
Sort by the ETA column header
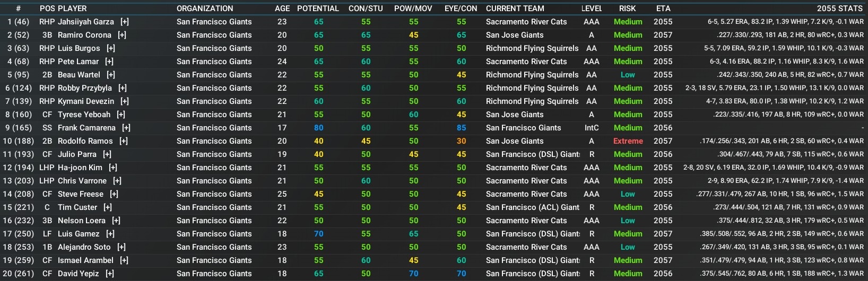(x=663, y=8)
